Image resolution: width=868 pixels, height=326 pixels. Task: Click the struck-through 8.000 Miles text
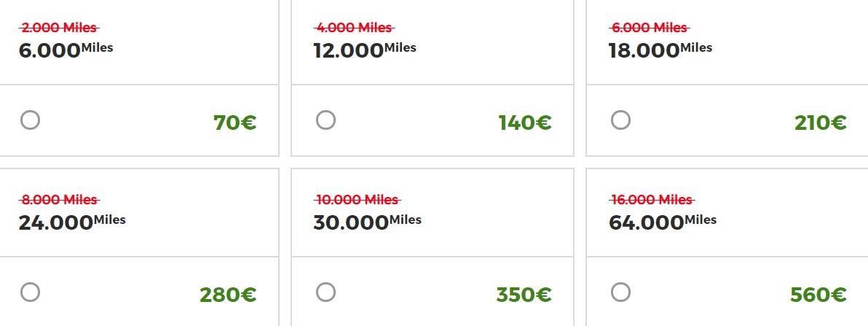(x=59, y=199)
